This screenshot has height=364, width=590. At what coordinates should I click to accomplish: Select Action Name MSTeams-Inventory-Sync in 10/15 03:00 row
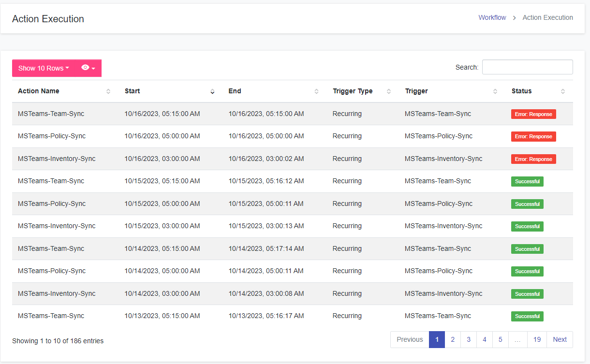tap(57, 226)
